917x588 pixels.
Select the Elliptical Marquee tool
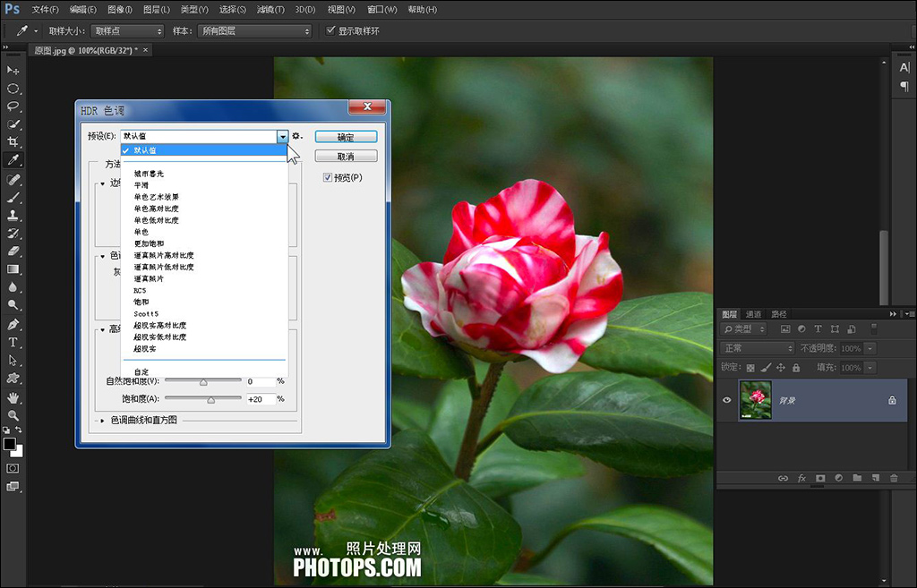coord(13,89)
